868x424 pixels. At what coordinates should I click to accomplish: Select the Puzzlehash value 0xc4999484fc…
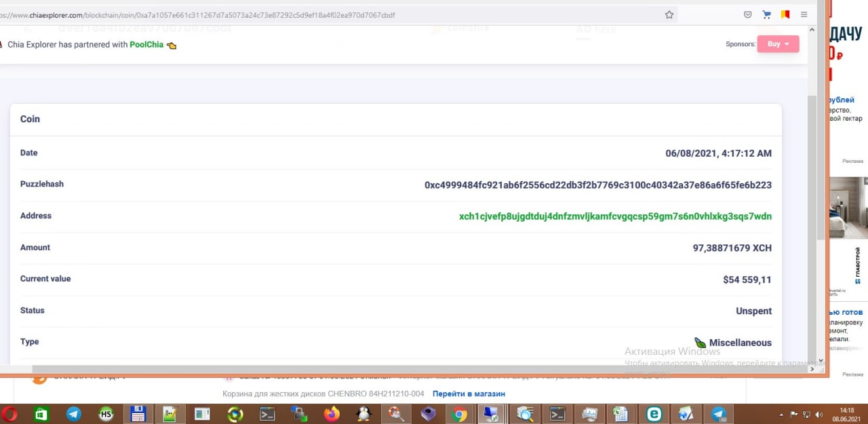coord(598,185)
